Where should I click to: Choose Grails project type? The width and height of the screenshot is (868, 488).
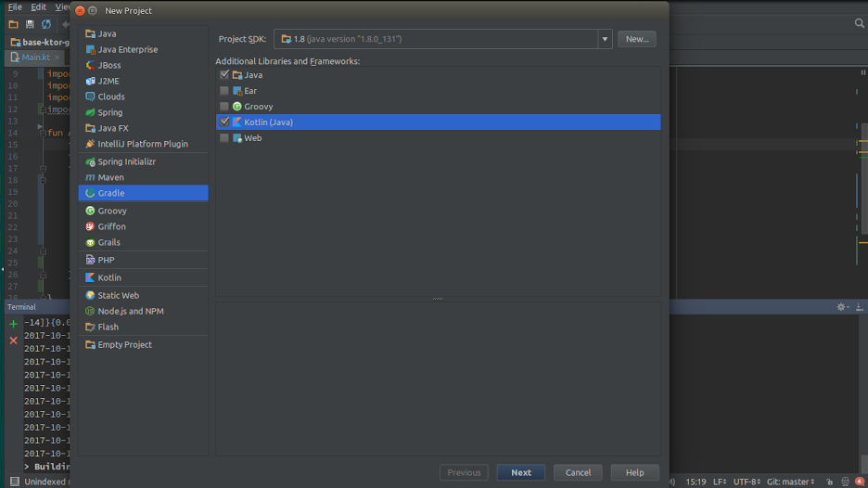click(x=144, y=243)
